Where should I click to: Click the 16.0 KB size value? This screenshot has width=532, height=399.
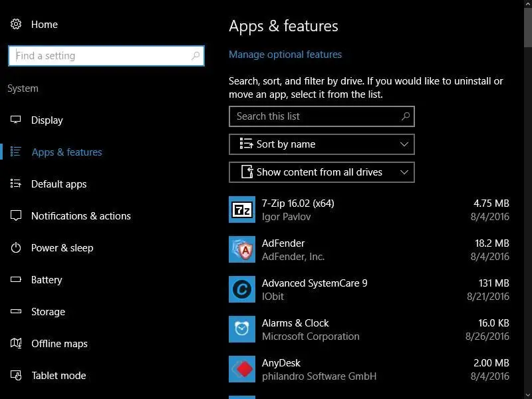point(493,323)
